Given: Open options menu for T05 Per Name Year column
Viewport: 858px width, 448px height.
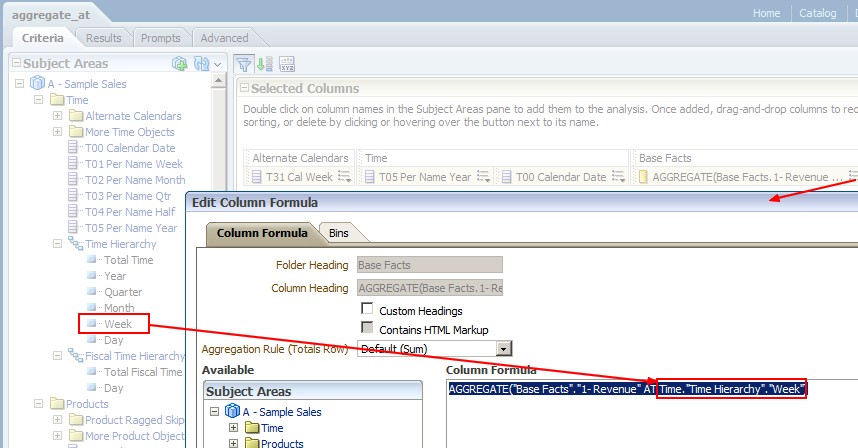Looking at the screenshot, I should pos(483,177).
